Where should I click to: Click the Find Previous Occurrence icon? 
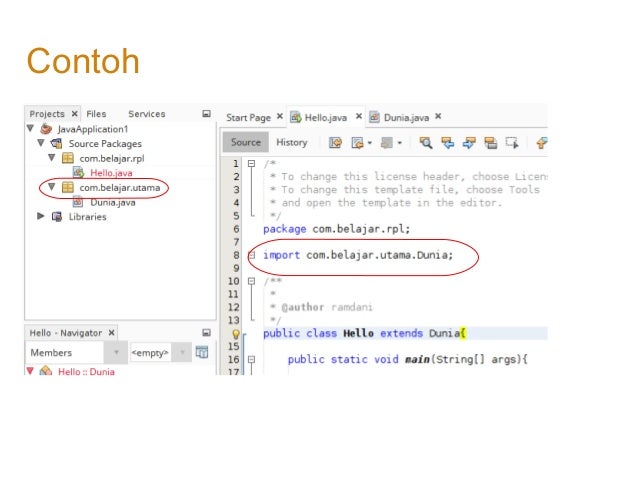tap(448, 143)
